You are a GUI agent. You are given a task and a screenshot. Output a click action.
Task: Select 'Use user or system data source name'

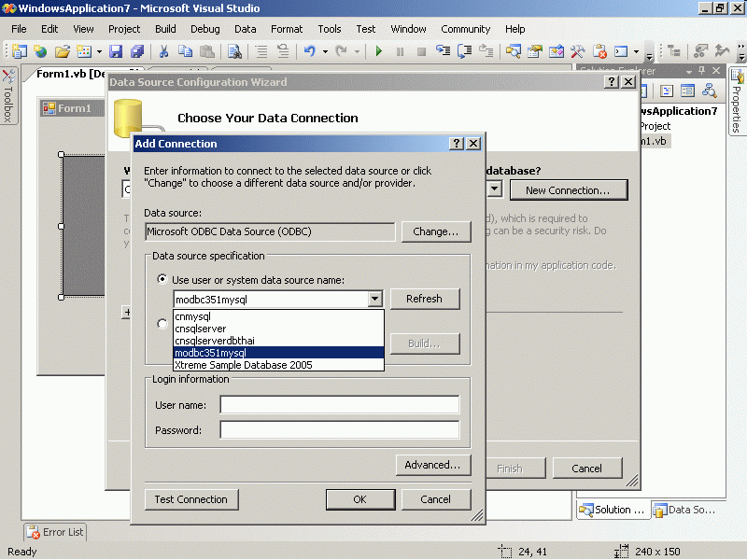(x=162, y=279)
